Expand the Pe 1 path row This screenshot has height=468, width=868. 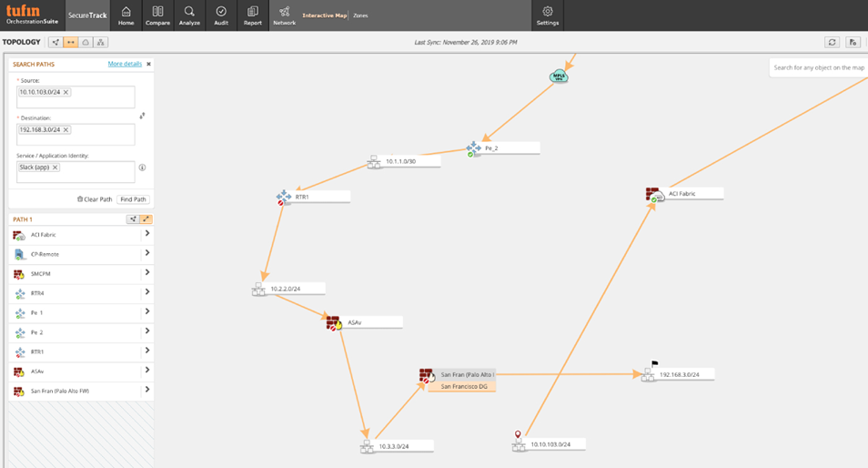point(147,311)
